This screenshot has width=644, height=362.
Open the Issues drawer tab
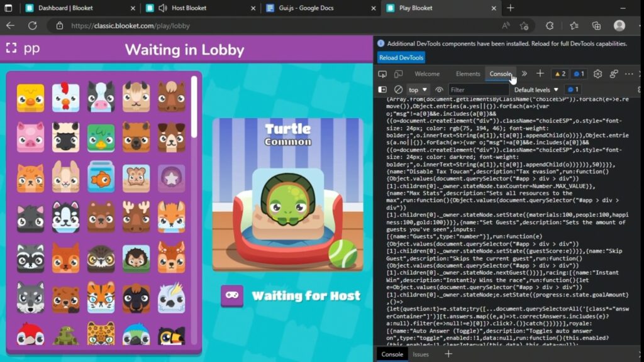[x=421, y=354]
